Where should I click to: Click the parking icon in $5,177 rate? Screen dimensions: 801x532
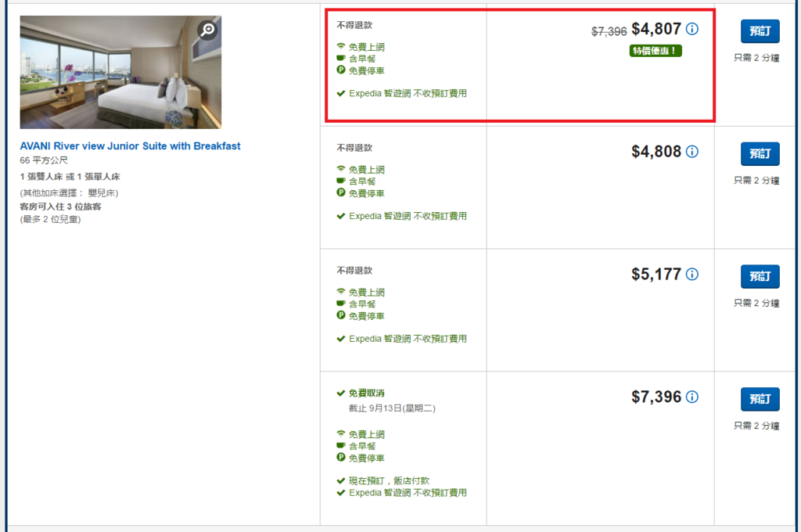coord(341,315)
